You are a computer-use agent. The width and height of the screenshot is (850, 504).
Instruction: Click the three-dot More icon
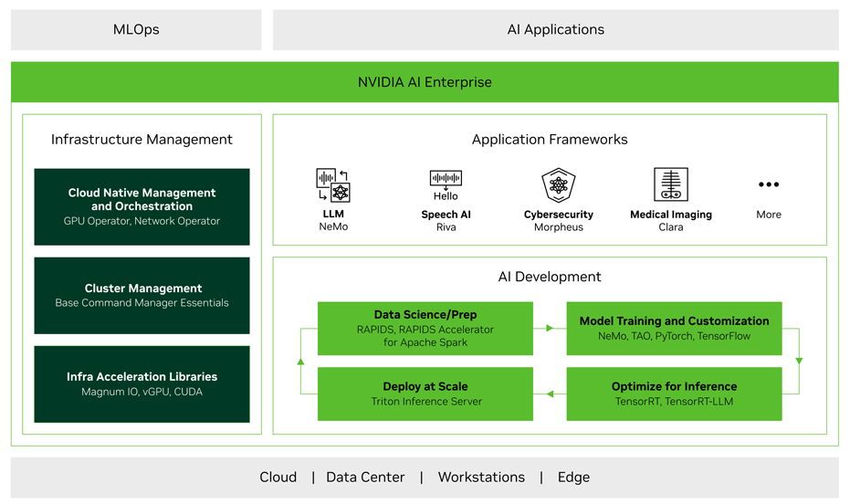pos(769,184)
